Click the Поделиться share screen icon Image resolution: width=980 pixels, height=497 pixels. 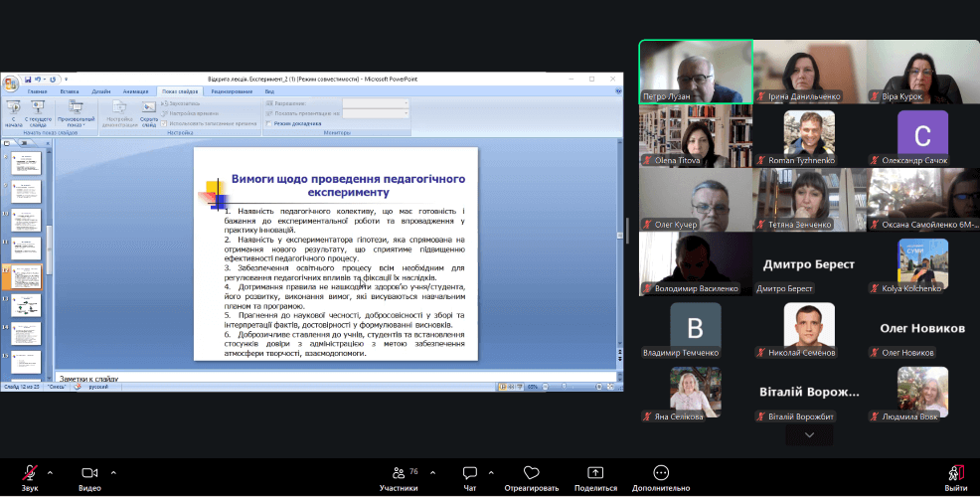[x=595, y=472]
